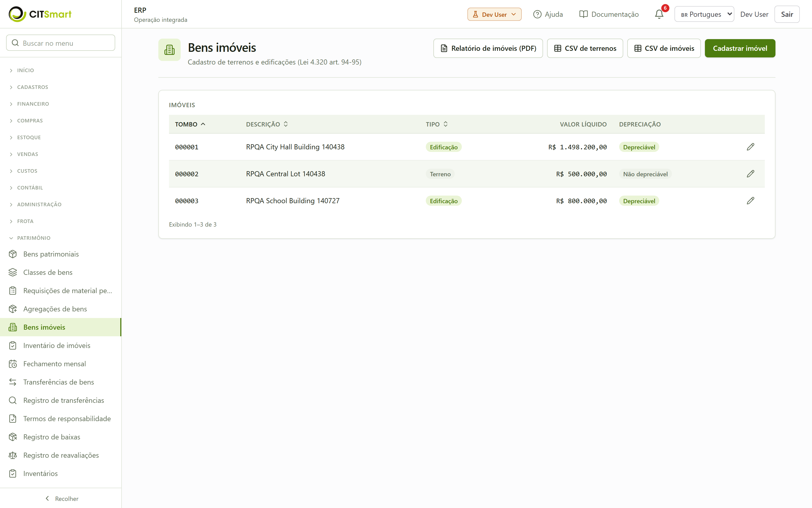Image resolution: width=812 pixels, height=508 pixels.
Task: Open Registro de baixas
Action: pos(61,437)
